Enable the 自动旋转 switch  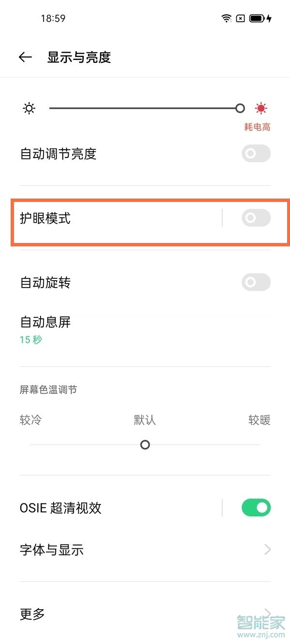[255, 282]
